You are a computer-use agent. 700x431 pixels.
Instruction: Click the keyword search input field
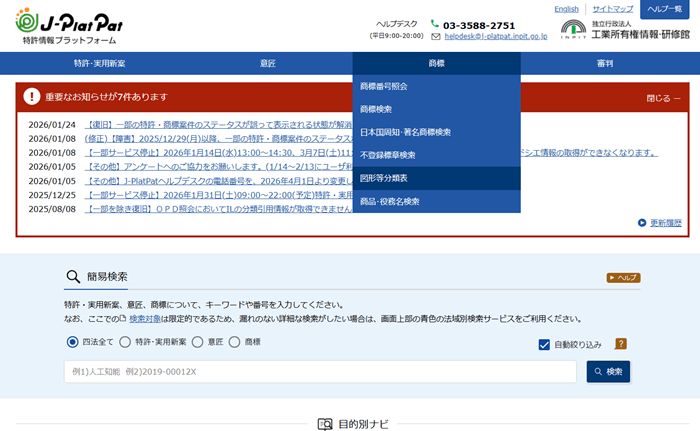320,372
